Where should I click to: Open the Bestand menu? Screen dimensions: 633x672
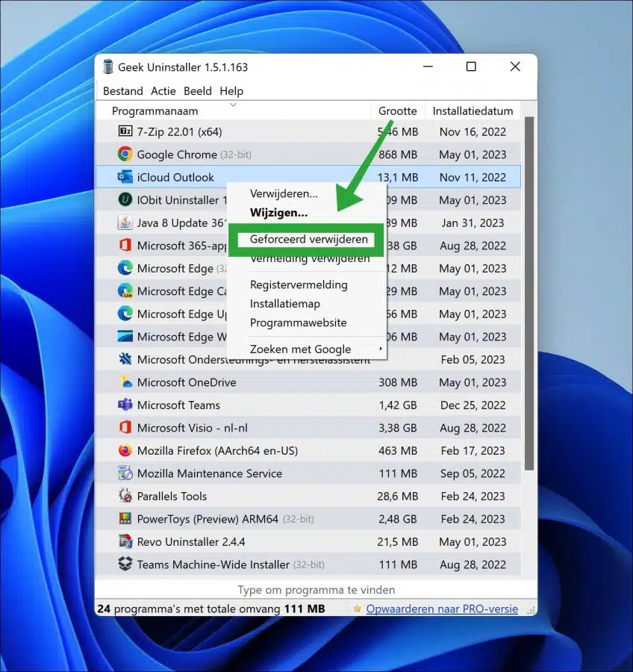[x=123, y=91]
